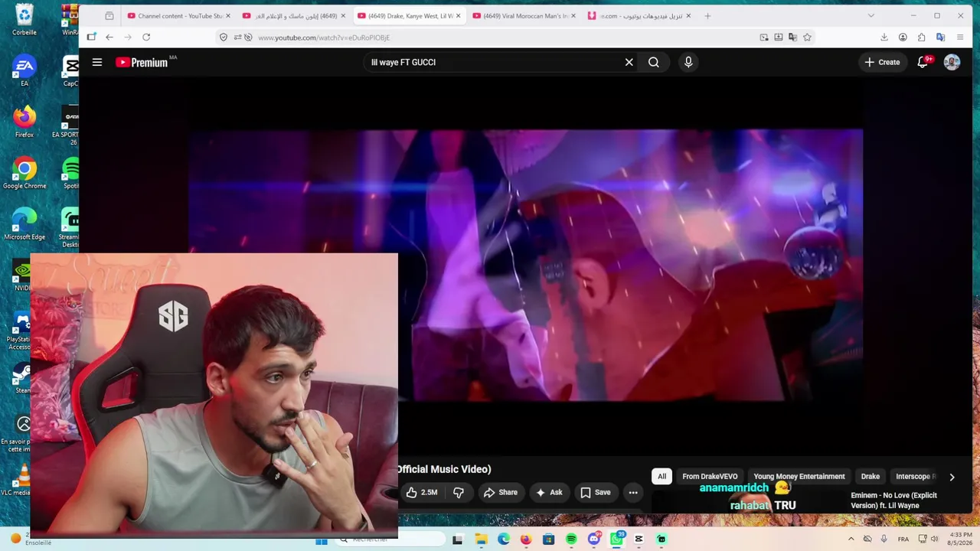
Task: Go back one page in Firefox
Action: click(109, 37)
